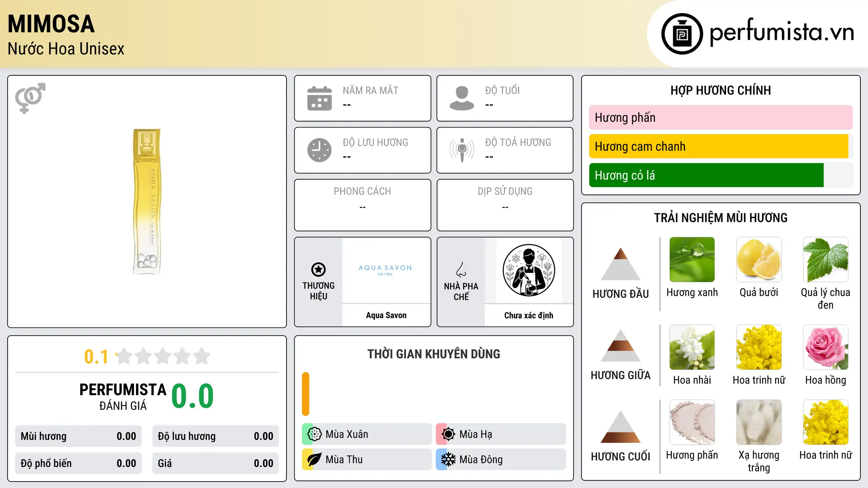868x488 pixels.
Task: Open the Hương xanh note thumbnail
Action: point(692,260)
